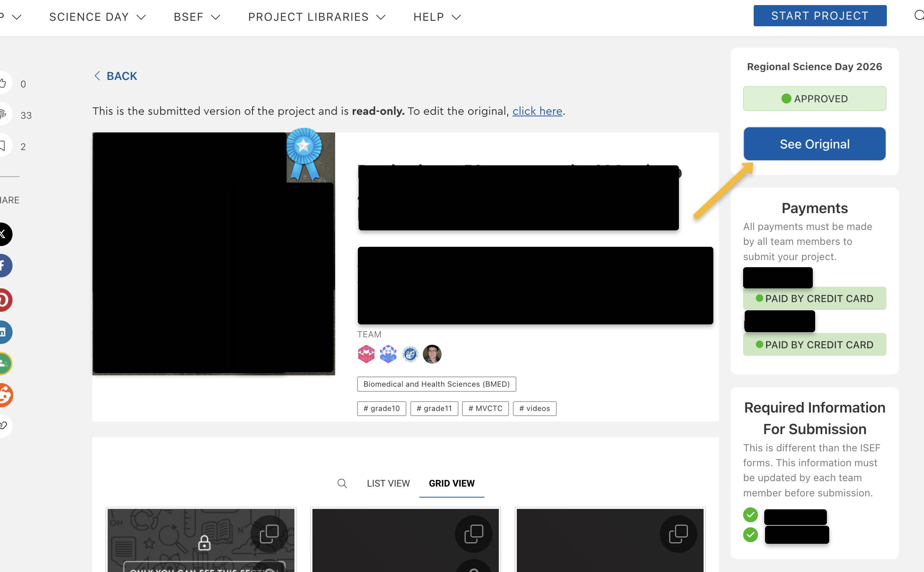Switch to LIST VIEW tab
924x572 pixels.
tap(388, 483)
